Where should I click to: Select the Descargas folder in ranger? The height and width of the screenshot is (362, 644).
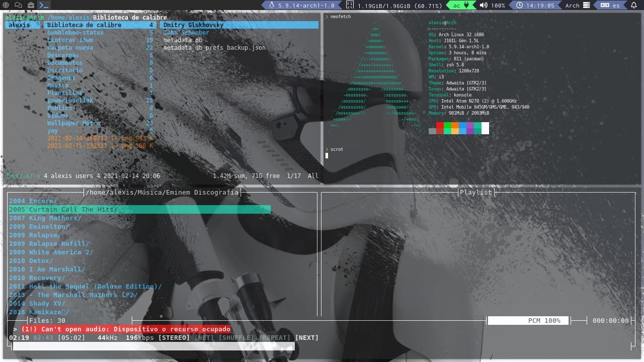[63, 55]
